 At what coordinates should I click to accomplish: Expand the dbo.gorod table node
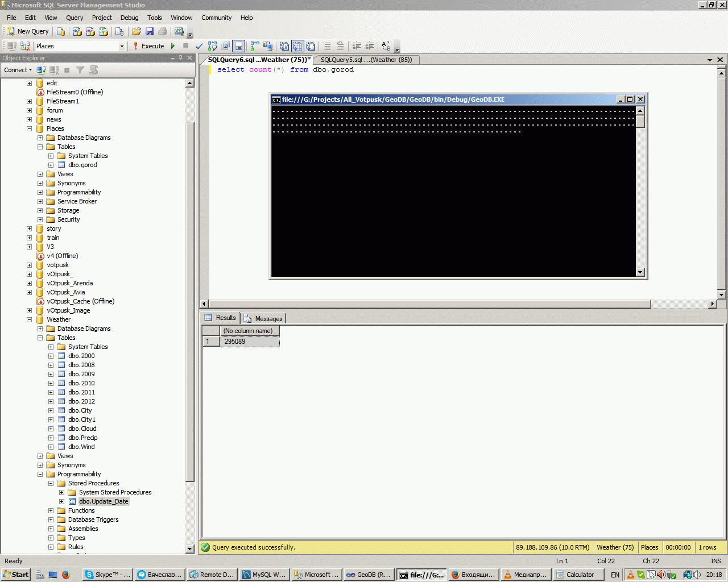pyautogui.click(x=51, y=165)
